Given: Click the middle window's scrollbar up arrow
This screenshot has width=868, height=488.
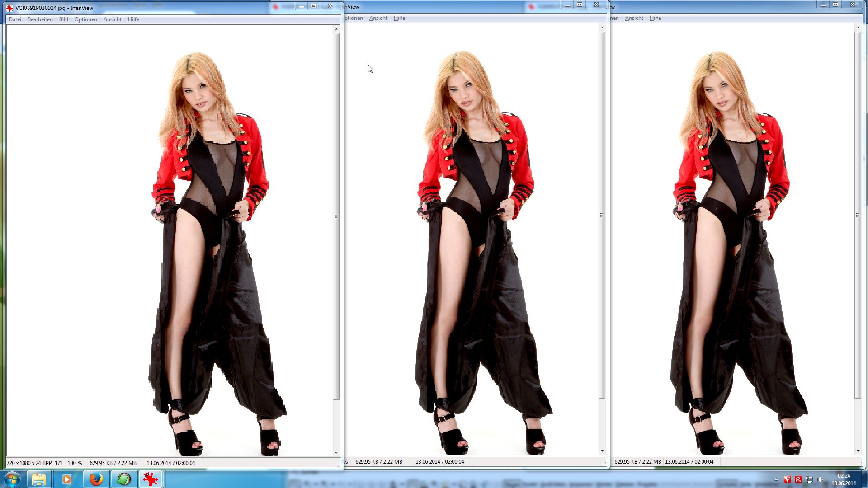Looking at the screenshot, I should tap(602, 28).
